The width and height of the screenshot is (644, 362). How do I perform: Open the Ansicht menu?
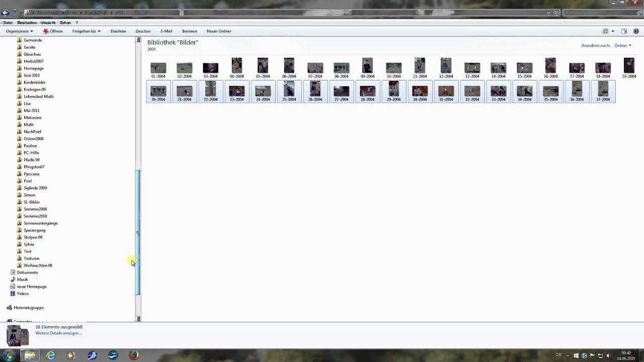[48, 23]
